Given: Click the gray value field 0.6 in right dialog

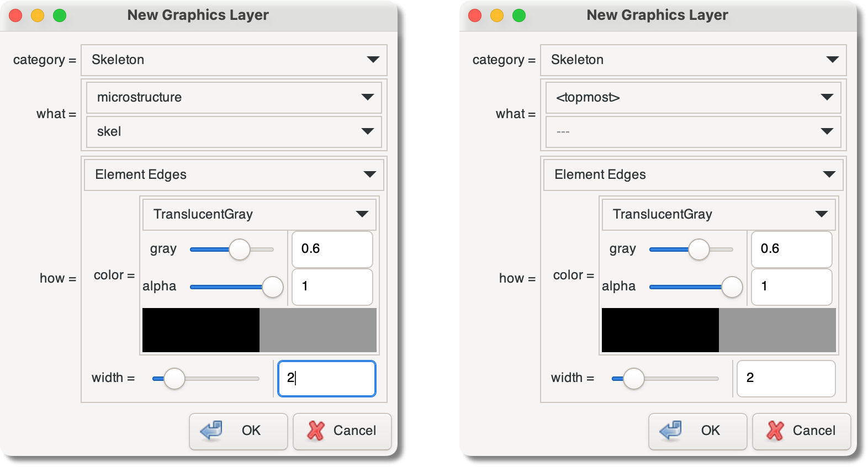Looking at the screenshot, I should click(791, 249).
